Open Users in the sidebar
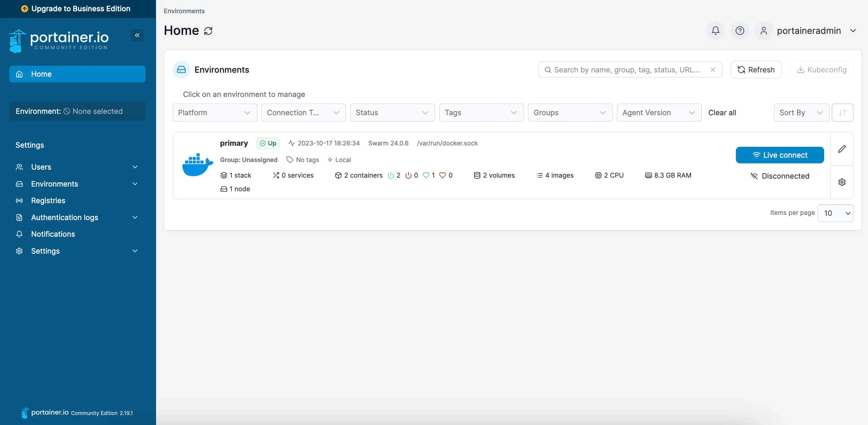This screenshot has width=868, height=425. pos(77,167)
